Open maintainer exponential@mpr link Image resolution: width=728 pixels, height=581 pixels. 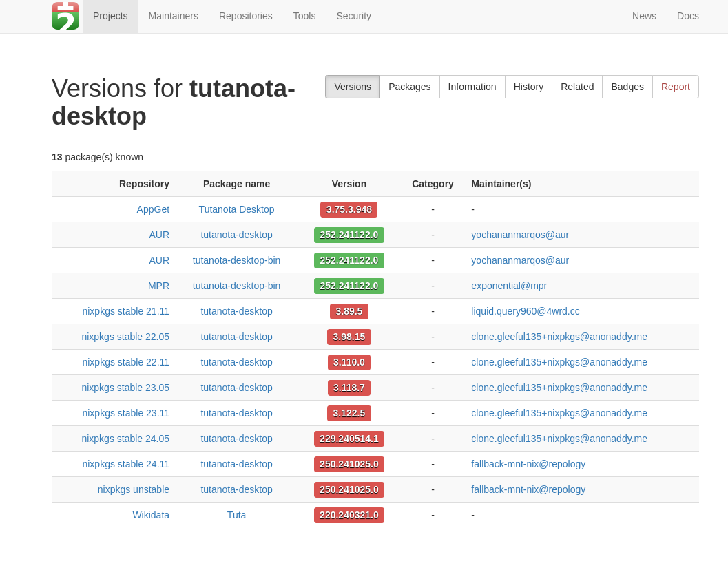coord(509,286)
